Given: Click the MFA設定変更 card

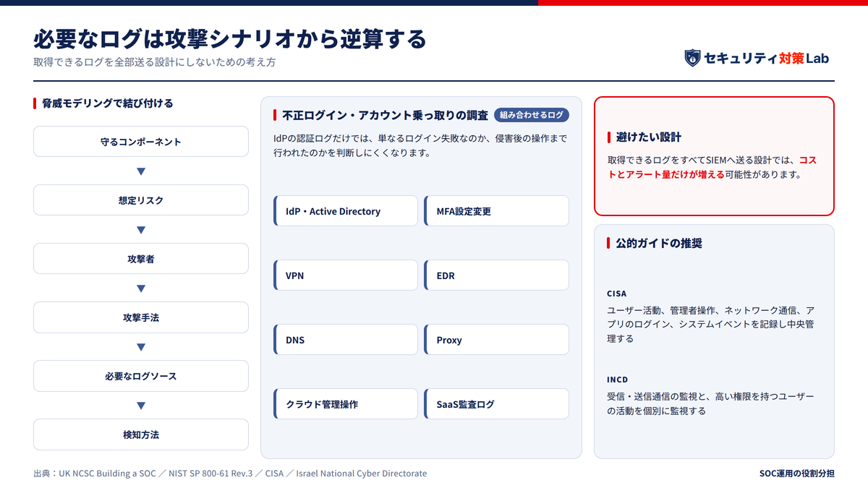Looking at the screenshot, I should 496,211.
